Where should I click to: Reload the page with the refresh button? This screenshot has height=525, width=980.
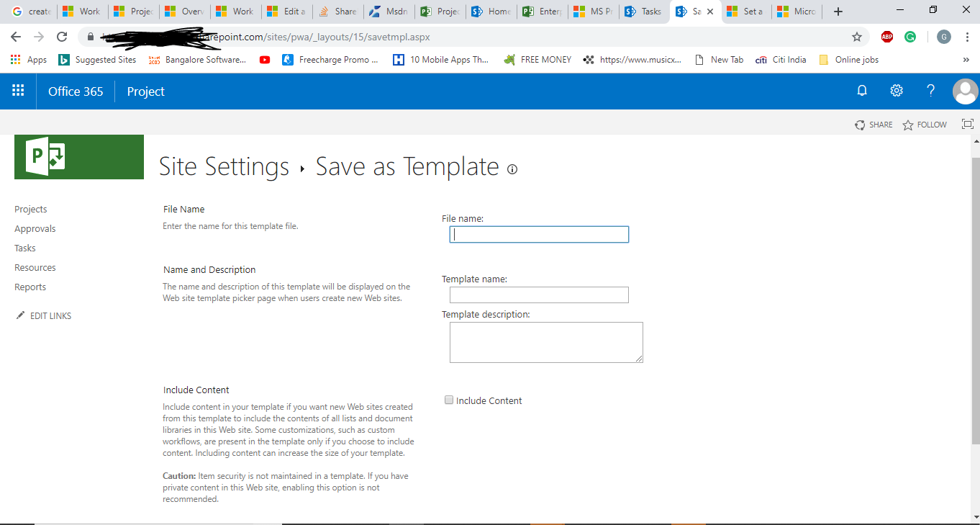(62, 37)
